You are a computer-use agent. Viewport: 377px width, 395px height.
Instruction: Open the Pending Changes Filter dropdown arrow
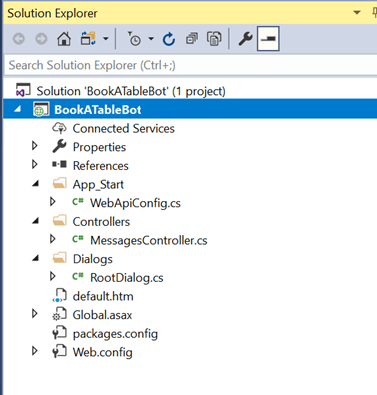click(x=151, y=39)
